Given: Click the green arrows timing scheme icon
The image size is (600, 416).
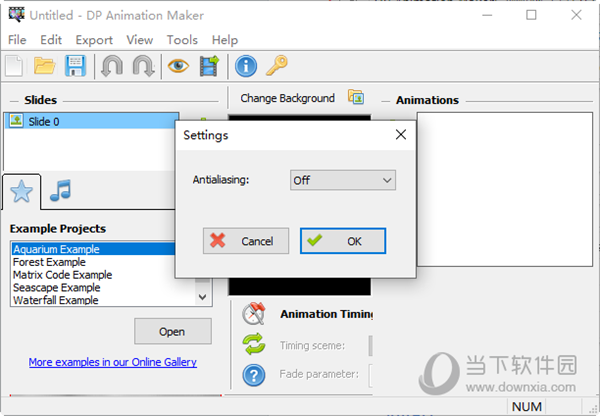Looking at the screenshot, I should point(254,344).
